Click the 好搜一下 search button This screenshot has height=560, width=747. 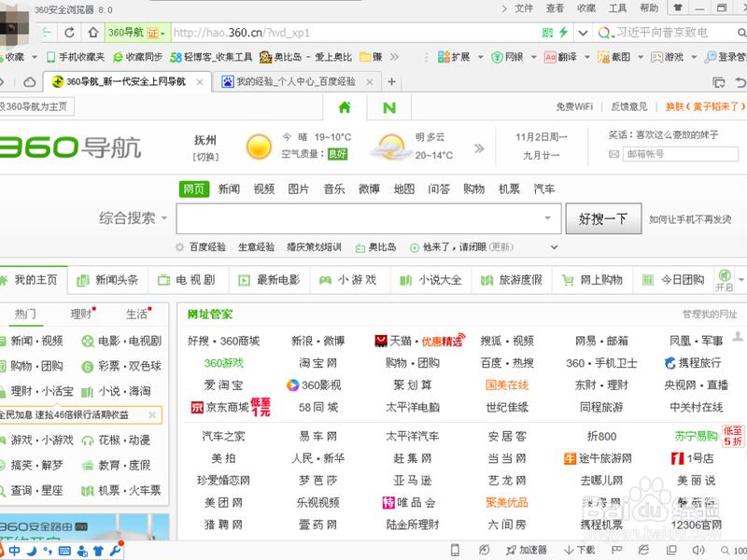603,218
